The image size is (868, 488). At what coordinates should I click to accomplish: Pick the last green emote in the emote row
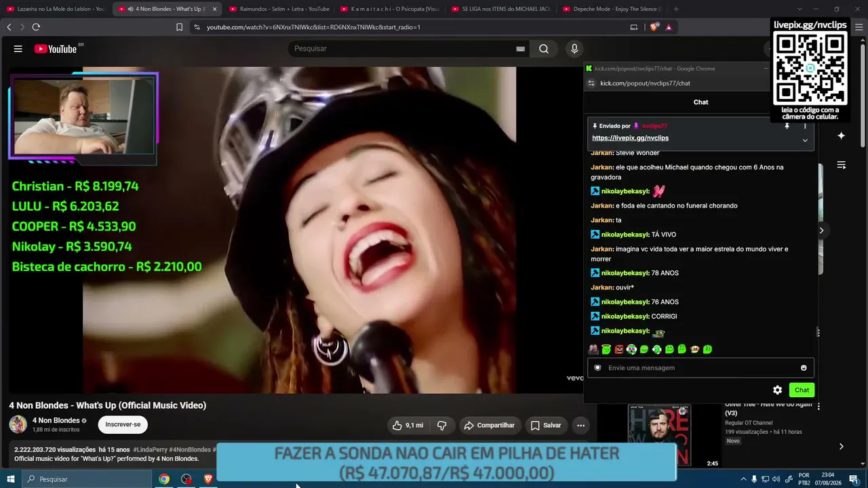707,349
